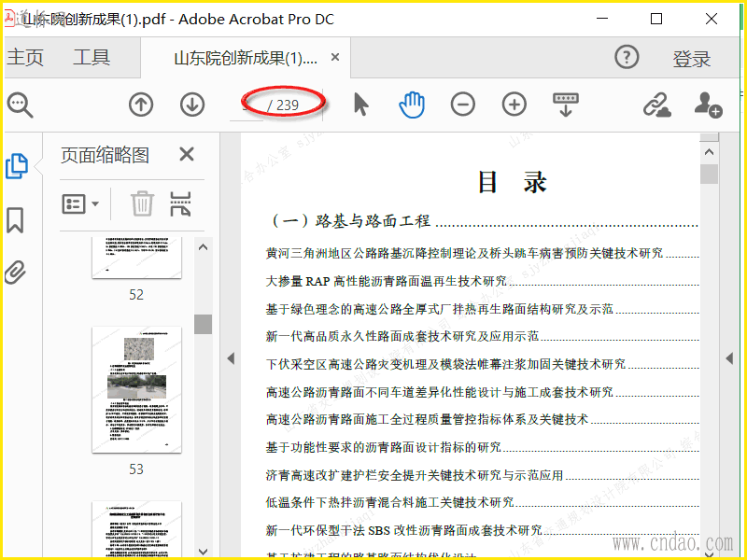Click the 目 录 heading
The height and width of the screenshot is (560, 747).
point(512,182)
